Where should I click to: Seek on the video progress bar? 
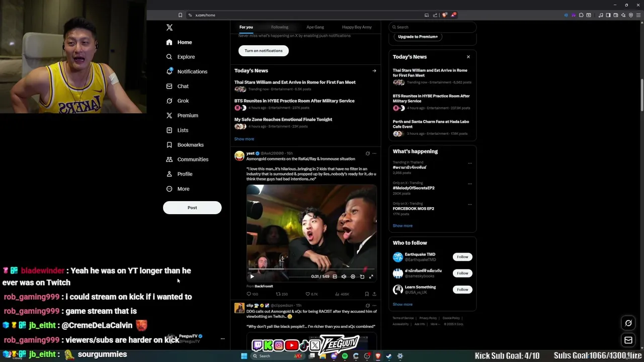click(x=311, y=270)
